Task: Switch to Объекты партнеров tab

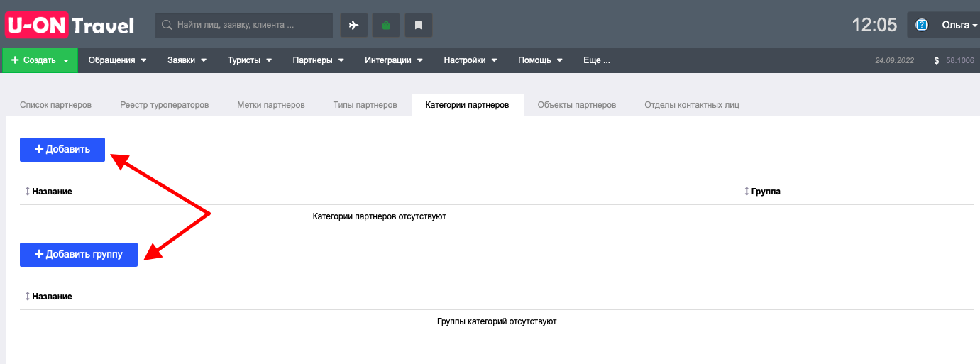Action: click(577, 105)
